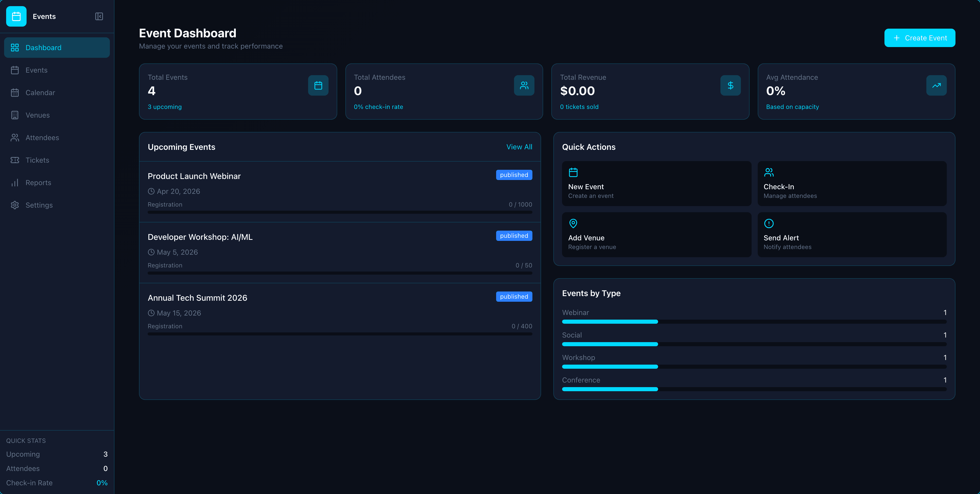Navigate to Venues
980x494 pixels.
57,115
